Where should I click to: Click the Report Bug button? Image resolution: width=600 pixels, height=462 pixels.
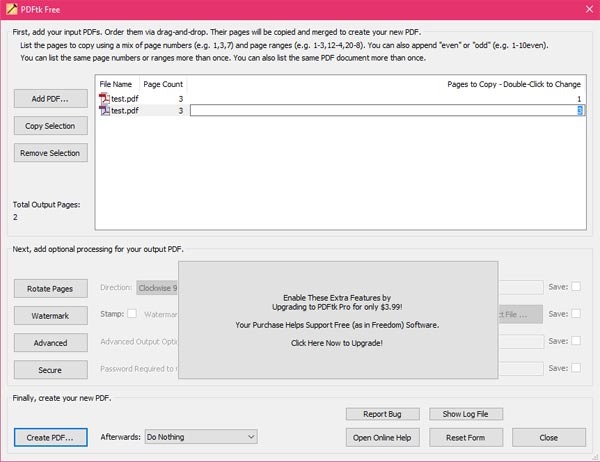point(383,414)
